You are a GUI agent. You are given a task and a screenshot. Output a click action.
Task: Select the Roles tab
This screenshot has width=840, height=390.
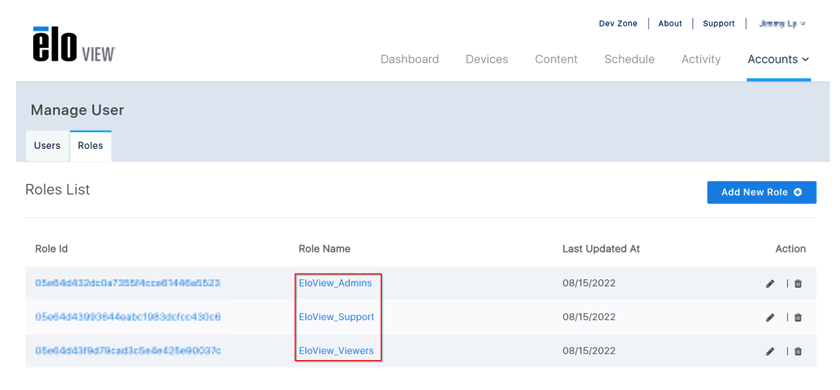pyautogui.click(x=91, y=146)
